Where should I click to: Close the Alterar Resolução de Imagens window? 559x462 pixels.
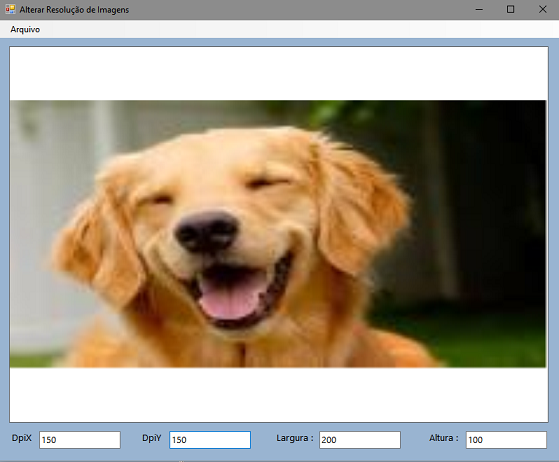pos(543,10)
